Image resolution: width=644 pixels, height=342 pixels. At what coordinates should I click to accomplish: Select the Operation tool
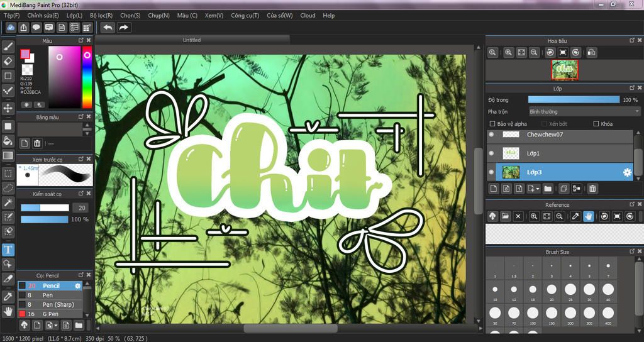coord(8,264)
